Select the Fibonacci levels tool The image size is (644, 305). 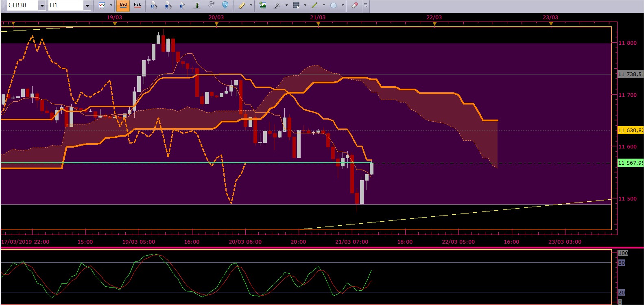296,5
